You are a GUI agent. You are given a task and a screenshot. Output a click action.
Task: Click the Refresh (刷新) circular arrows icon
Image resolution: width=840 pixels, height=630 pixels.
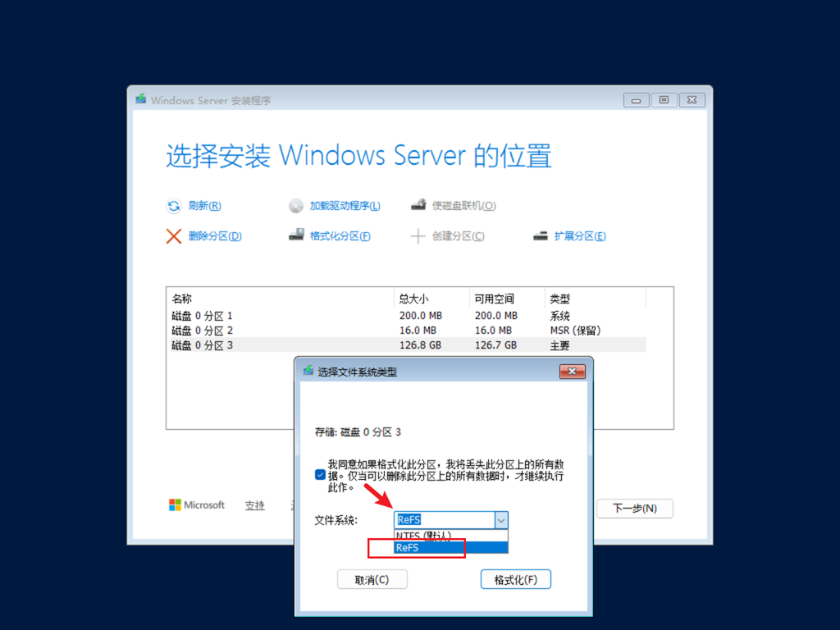(174, 206)
